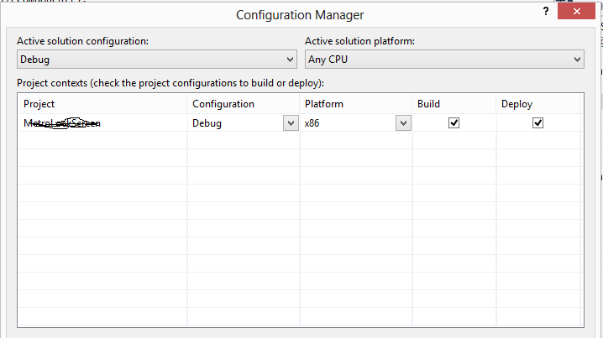603x364 pixels.
Task: Click the first empty row under the project
Action: 101,140
